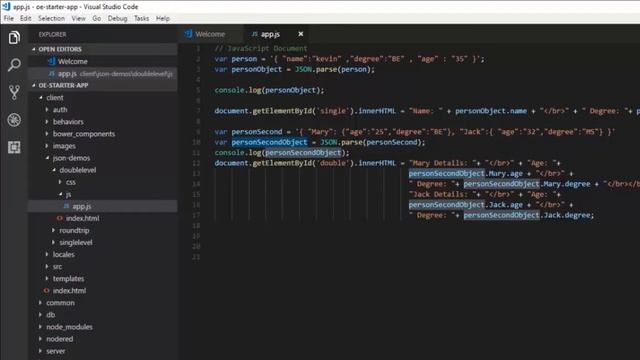Image resolution: width=640 pixels, height=360 pixels.
Task: Click the JavaScript Document comment line
Action: (x=261, y=49)
